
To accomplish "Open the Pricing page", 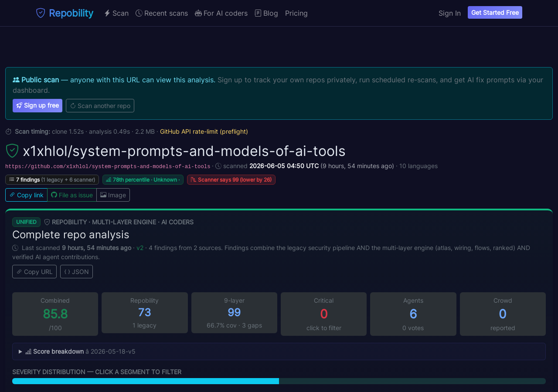I will (x=296, y=13).
